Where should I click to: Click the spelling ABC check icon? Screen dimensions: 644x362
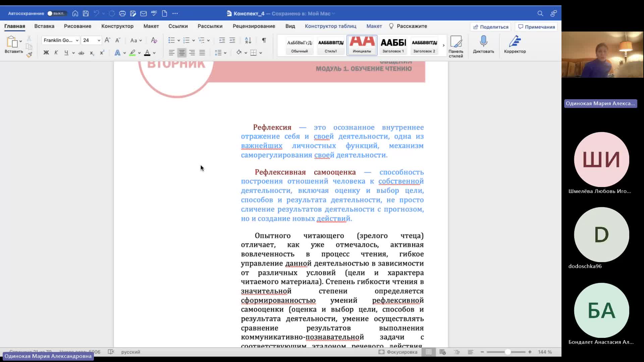[x=154, y=13]
